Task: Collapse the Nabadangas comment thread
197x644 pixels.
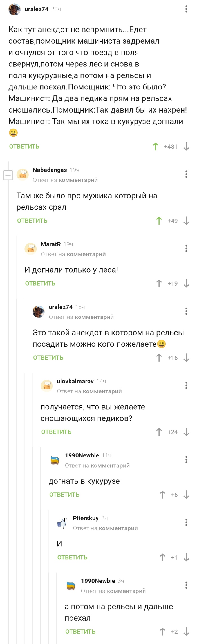Action: 8,175
